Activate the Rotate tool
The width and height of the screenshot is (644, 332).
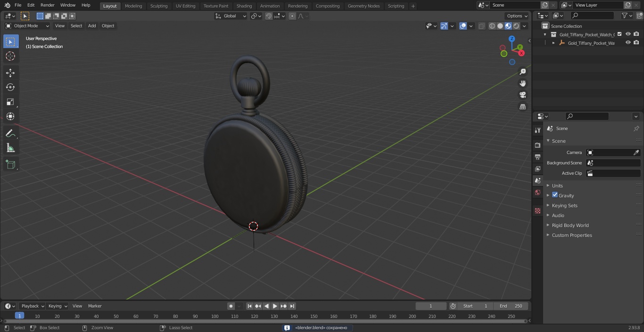tap(10, 87)
